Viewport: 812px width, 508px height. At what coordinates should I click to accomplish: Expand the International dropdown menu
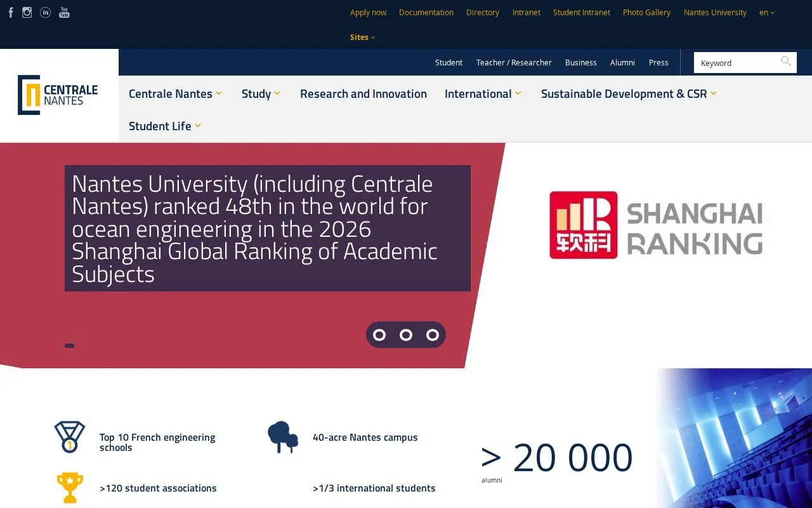(x=483, y=94)
